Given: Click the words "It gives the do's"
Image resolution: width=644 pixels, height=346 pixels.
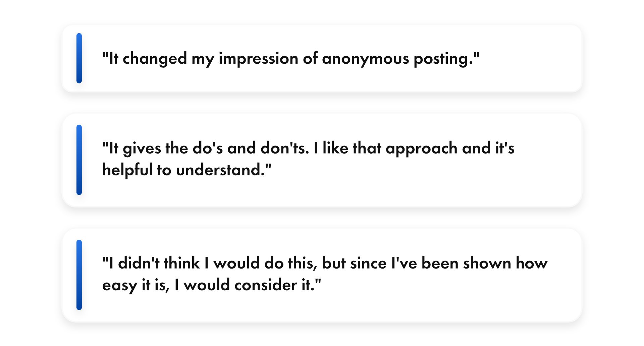Looking at the screenshot, I should (x=162, y=148).
